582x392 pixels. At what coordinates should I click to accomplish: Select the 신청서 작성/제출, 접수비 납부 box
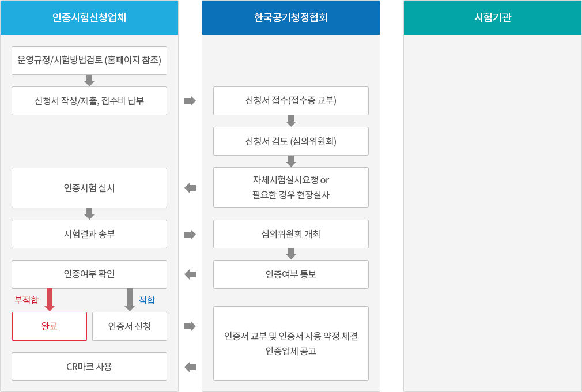click(x=89, y=101)
